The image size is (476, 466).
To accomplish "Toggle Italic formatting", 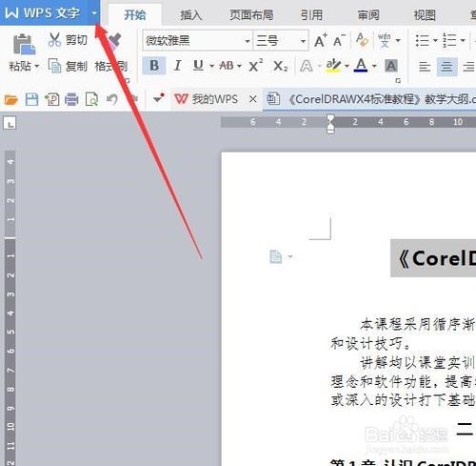I will (x=178, y=66).
